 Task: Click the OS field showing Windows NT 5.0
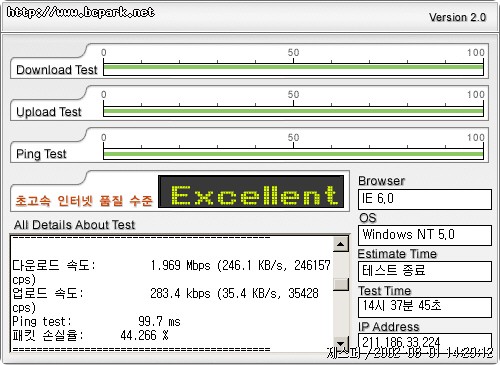[x=425, y=235]
